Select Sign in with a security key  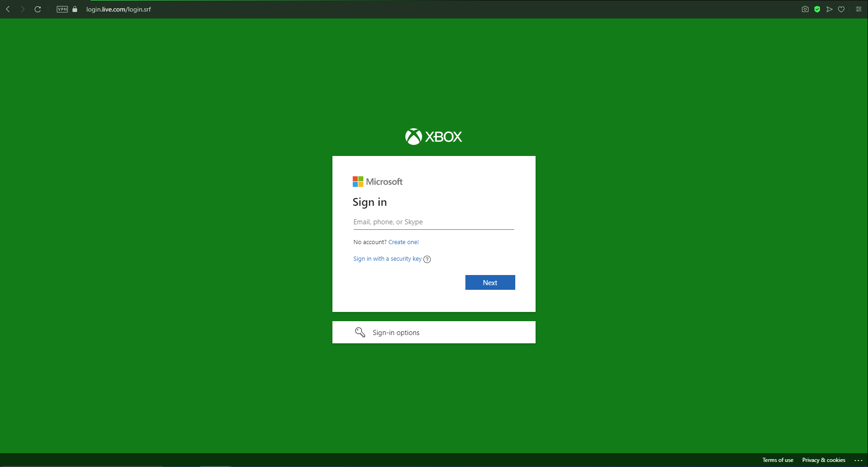coord(387,259)
